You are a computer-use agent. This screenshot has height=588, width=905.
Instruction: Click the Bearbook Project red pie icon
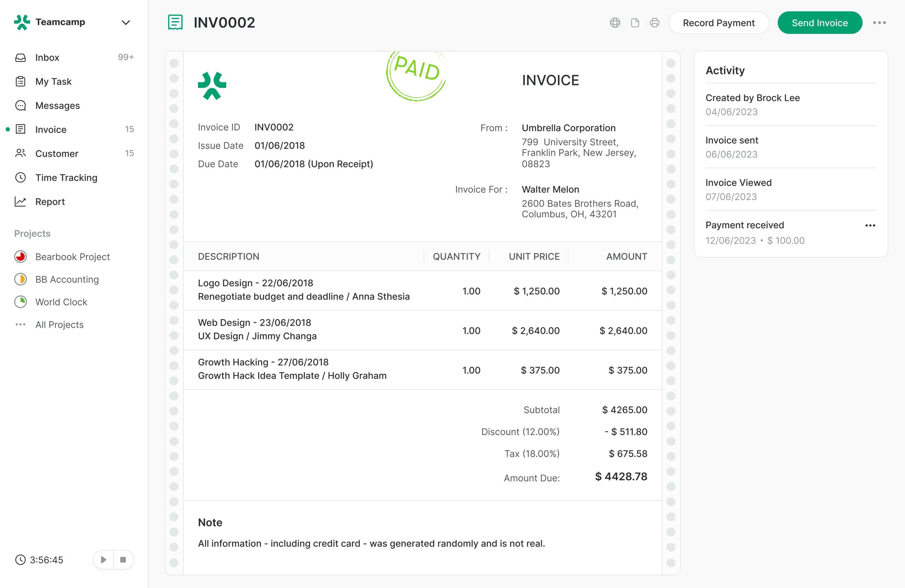point(21,257)
